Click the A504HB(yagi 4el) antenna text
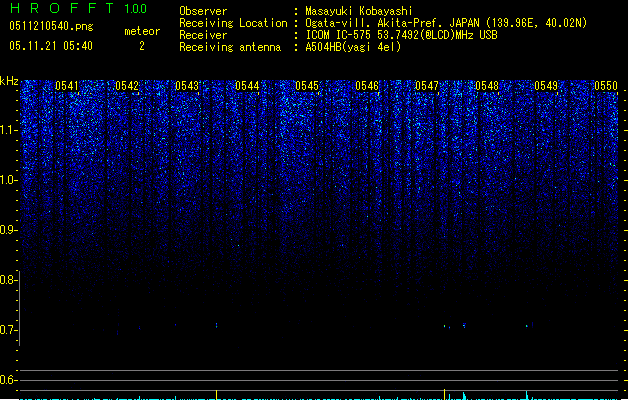629x400 pixels. [x=353, y=47]
